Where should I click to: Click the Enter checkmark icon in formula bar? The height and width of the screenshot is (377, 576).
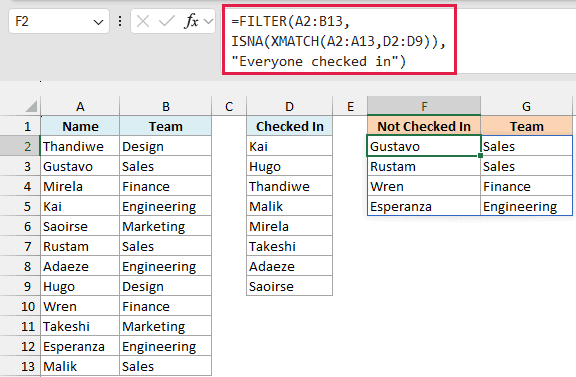(166, 21)
